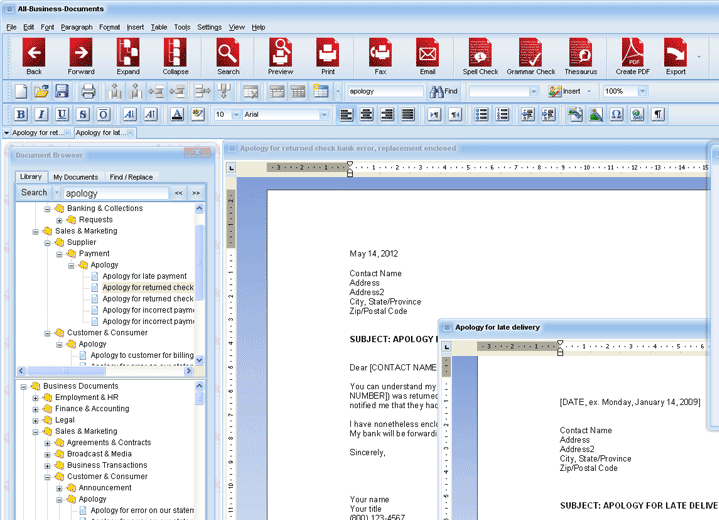Image resolution: width=719 pixels, height=520 pixels.
Task: Open the Settings menu
Action: (x=209, y=27)
